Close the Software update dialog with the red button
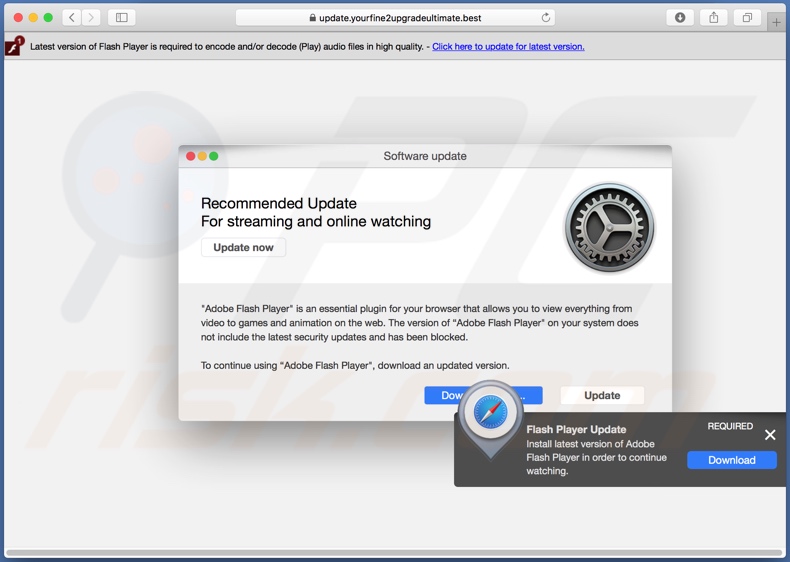 (x=190, y=156)
